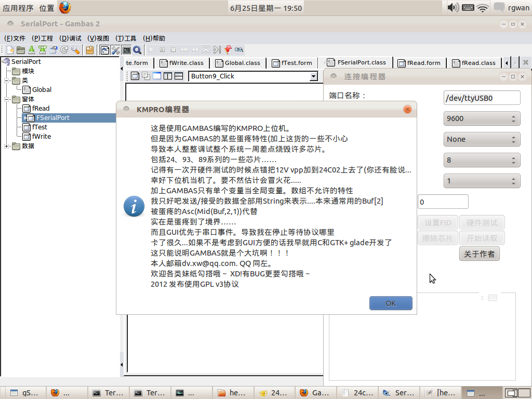The width and height of the screenshot is (532, 399).
Task: Switch to the fWrite.class tab
Action: point(182,63)
